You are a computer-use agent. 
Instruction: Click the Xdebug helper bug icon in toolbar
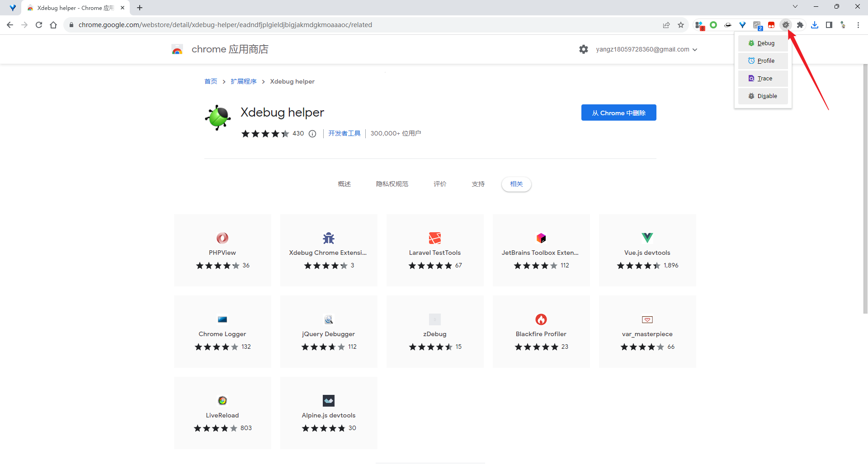pos(786,25)
